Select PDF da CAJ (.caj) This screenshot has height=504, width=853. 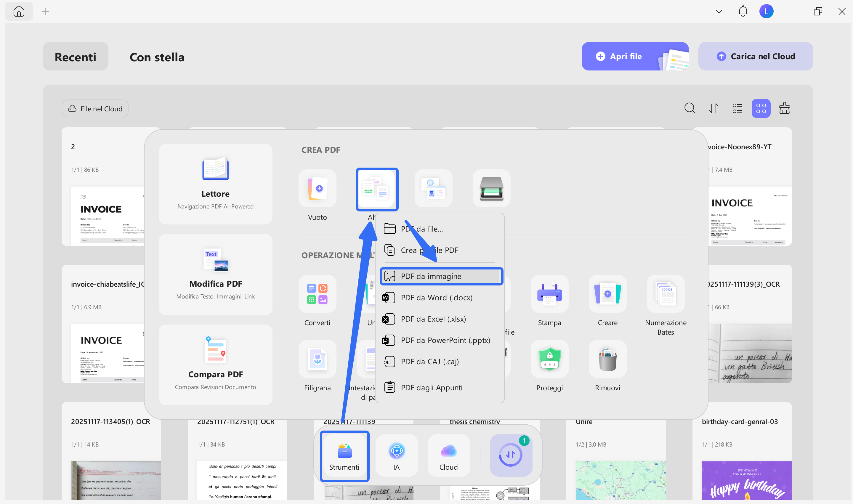(x=440, y=362)
